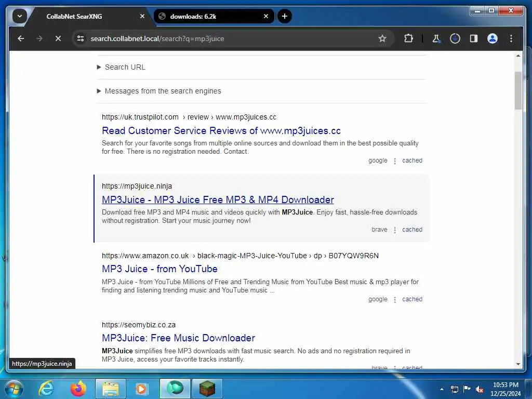Bookmark this page with the star icon
Viewport: 532px width, 399px height.
point(382,38)
